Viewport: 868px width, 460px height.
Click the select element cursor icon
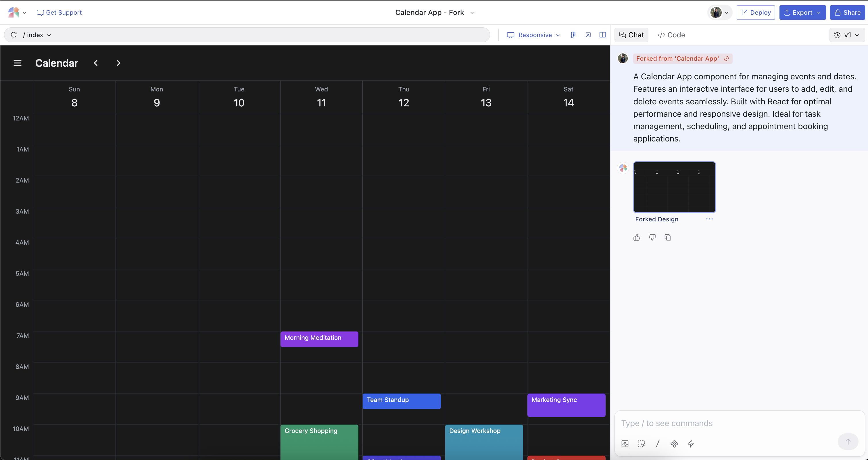642,444
